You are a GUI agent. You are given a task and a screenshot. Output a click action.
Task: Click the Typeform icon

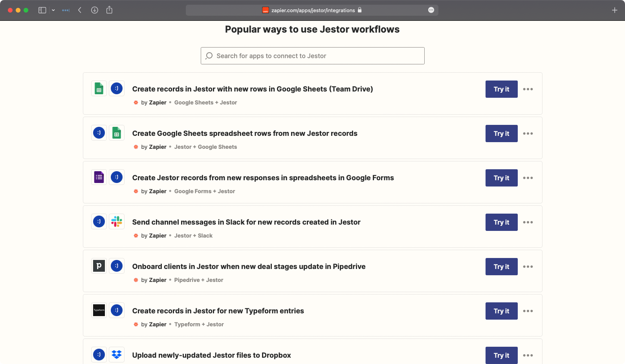(x=99, y=310)
